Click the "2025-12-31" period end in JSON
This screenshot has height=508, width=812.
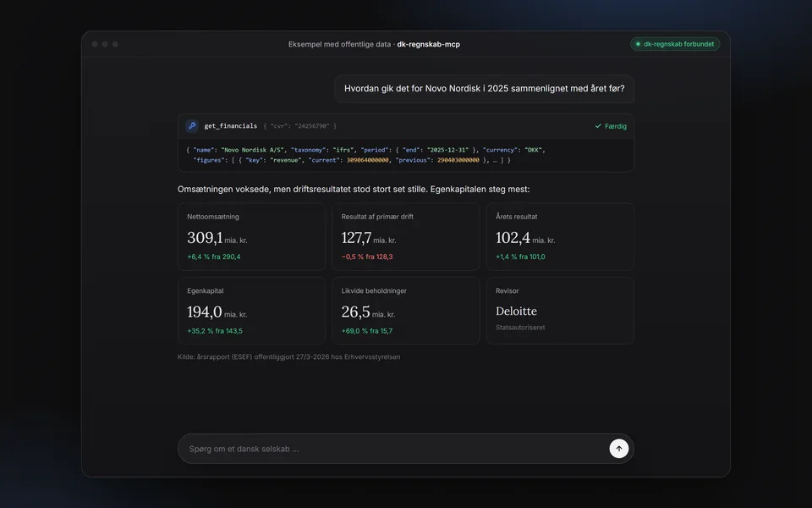(447, 150)
